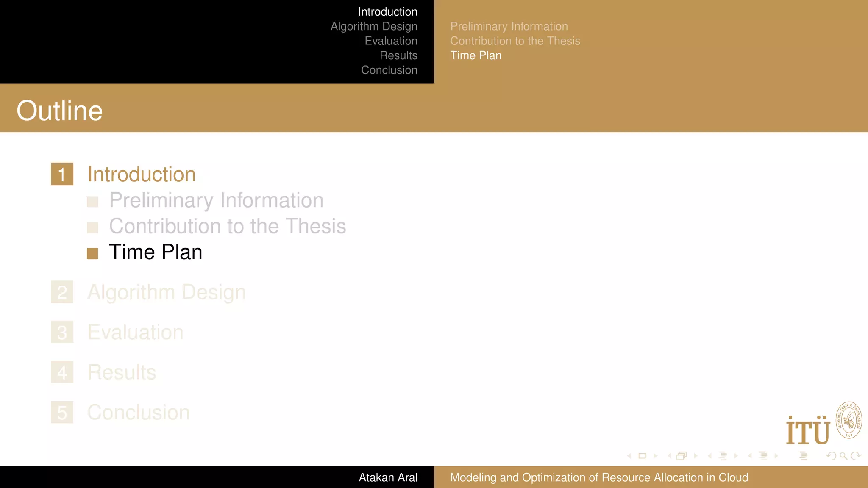Click the number 2 section box

(x=62, y=292)
